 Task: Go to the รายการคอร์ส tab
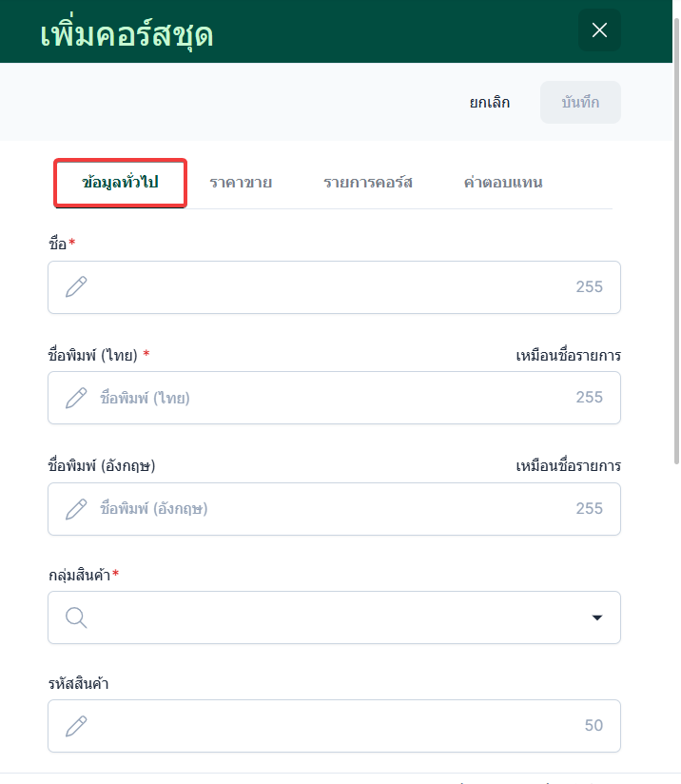coord(367,183)
